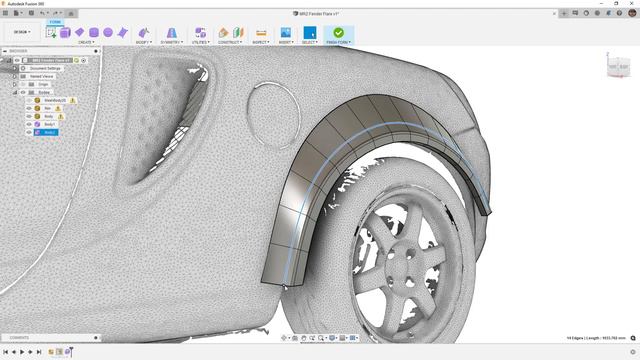Open the INSERT dropdown menu
The height and width of the screenshot is (360, 640).
click(x=286, y=42)
